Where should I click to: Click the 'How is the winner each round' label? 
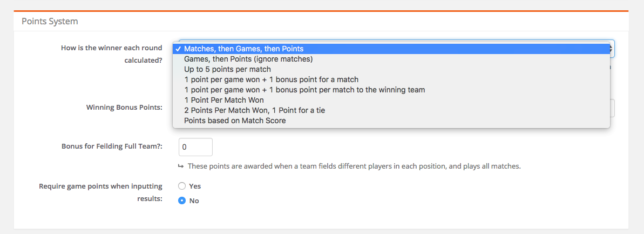(x=112, y=48)
